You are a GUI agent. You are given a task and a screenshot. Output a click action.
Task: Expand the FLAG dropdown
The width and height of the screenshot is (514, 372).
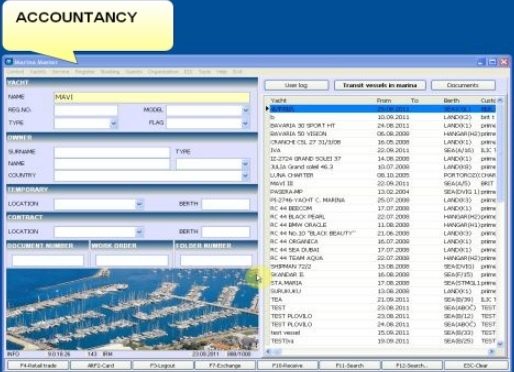click(246, 123)
